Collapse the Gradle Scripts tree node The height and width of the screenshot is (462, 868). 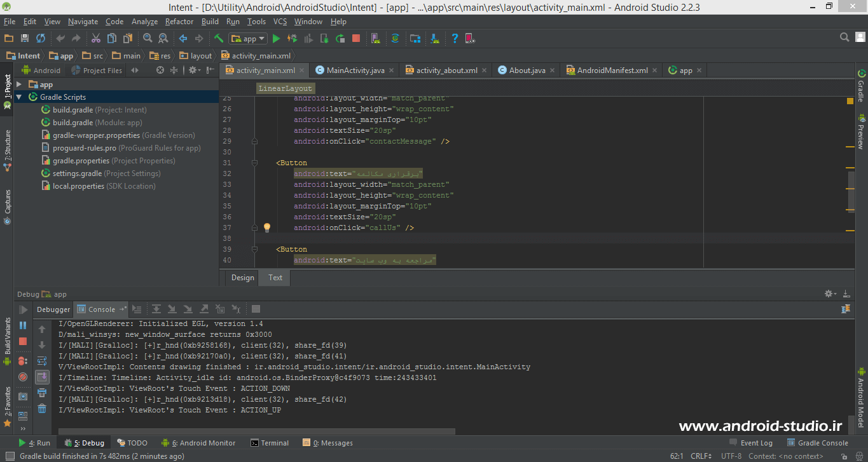(19, 97)
